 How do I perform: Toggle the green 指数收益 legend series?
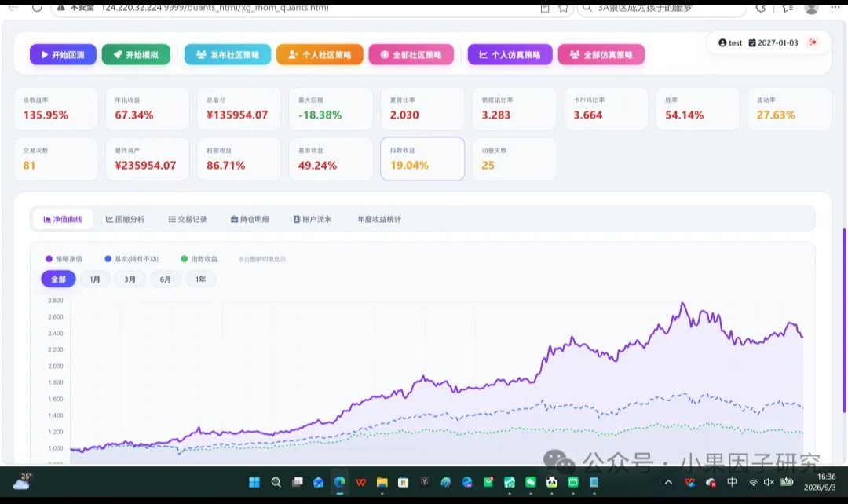[199, 259]
